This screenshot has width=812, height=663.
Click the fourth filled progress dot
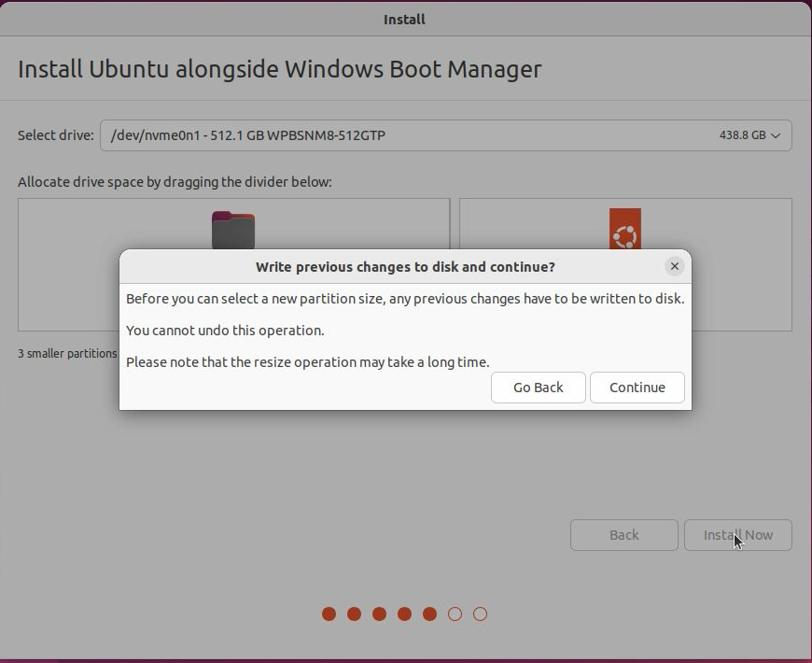tap(404, 614)
